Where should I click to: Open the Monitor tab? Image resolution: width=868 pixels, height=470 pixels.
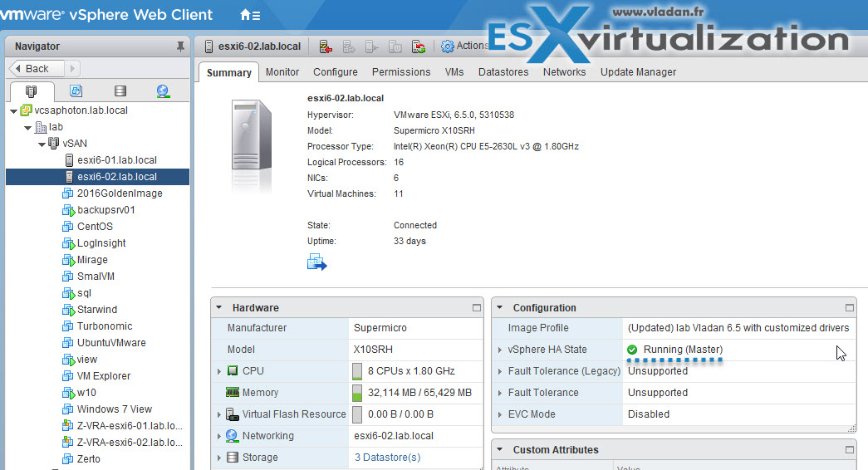[x=282, y=72]
